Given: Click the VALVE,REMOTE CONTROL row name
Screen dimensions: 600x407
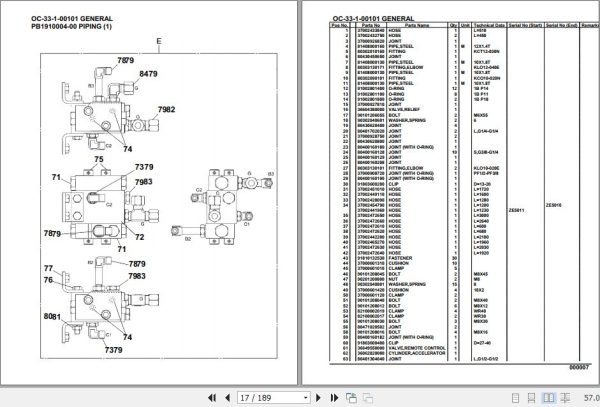Looking at the screenshot, I should click(417, 348).
